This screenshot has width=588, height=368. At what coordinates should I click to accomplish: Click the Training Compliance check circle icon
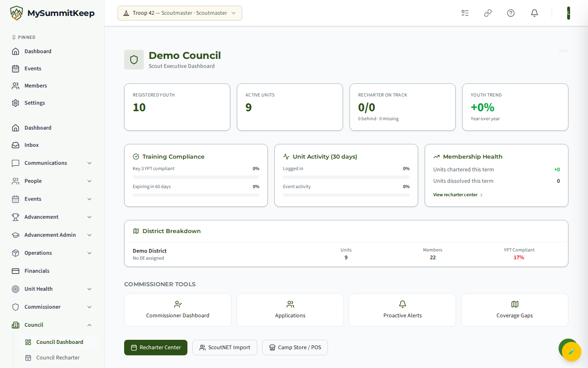click(136, 157)
